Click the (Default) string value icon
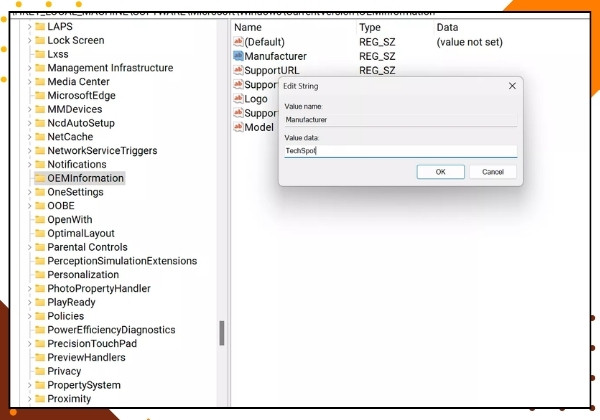The image size is (600, 420). (x=238, y=41)
